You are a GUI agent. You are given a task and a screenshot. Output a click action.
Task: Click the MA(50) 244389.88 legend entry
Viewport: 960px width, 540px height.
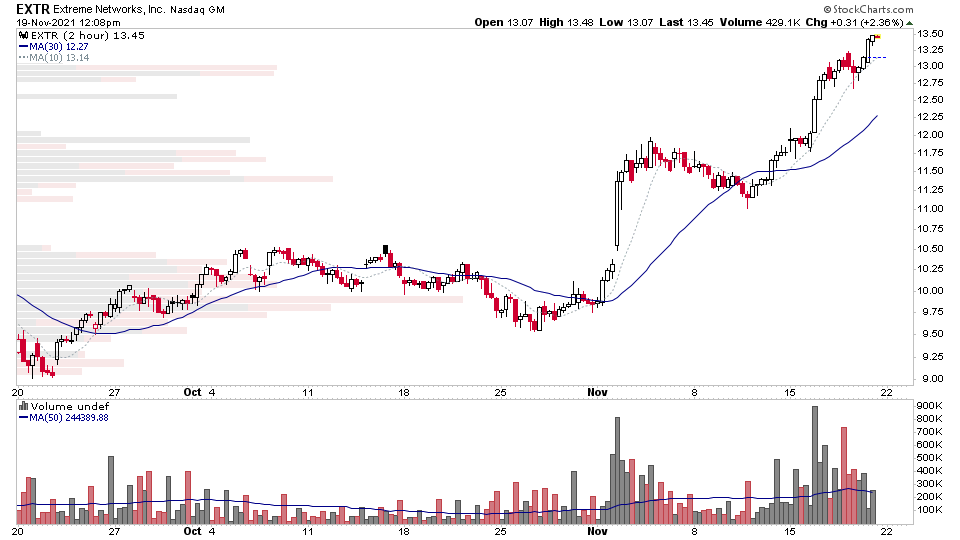64,418
